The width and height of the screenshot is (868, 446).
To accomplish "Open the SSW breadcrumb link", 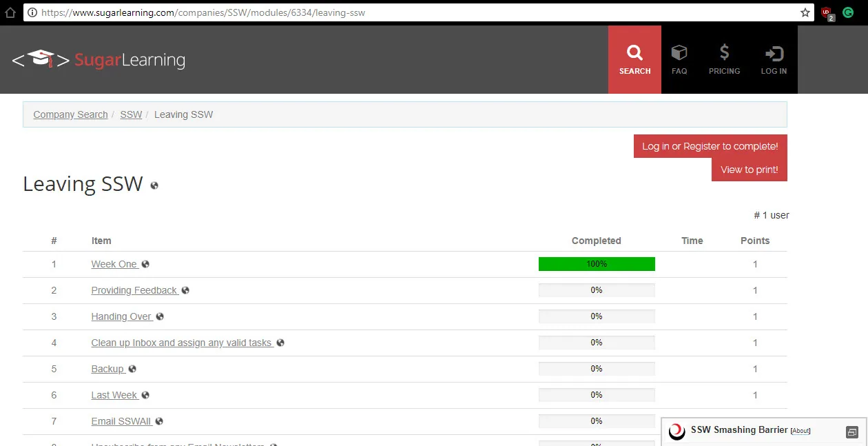I will coord(131,114).
